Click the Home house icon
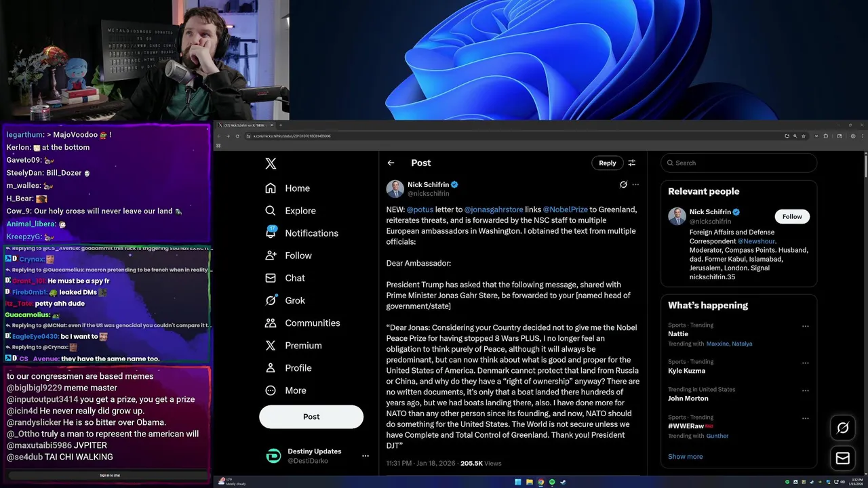 (x=271, y=188)
